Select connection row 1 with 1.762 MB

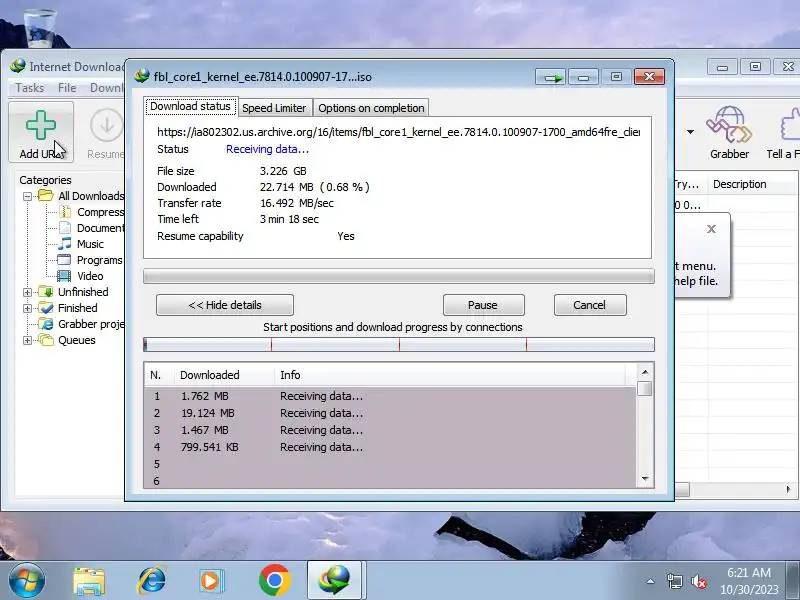pyautogui.click(x=390, y=396)
